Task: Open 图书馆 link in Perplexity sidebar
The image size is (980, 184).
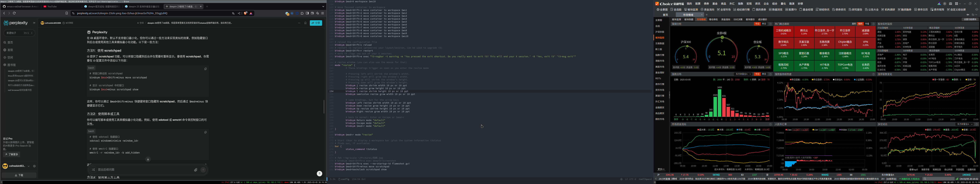Action: click(10, 65)
